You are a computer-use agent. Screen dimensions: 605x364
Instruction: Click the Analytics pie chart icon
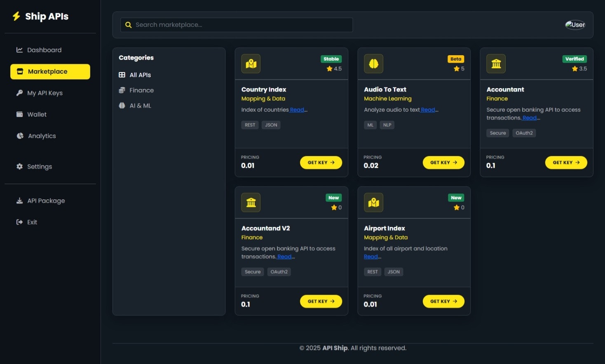[19, 135]
